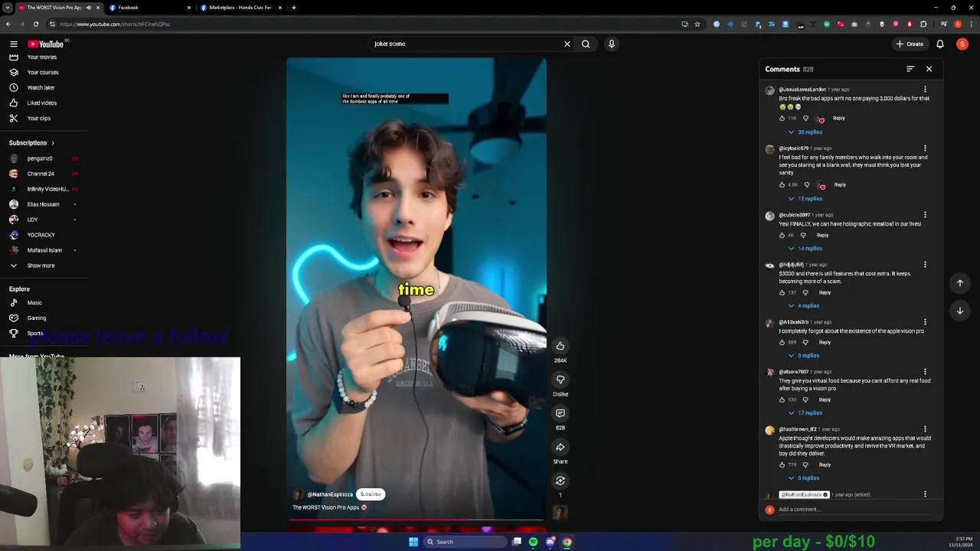Share this Short
Screen dimensions: 980x551
pos(560,447)
